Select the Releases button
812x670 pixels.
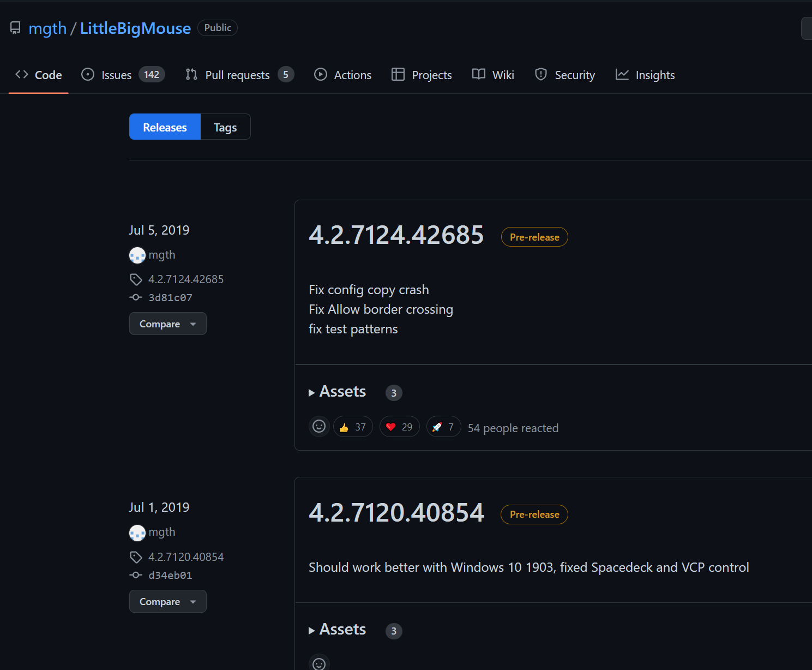pos(165,127)
